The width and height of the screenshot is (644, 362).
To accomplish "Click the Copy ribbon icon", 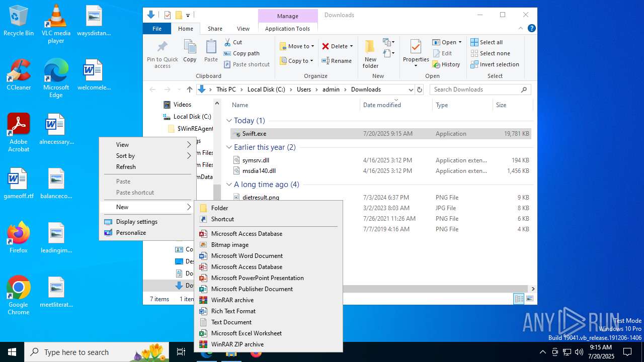I will [x=190, y=51].
